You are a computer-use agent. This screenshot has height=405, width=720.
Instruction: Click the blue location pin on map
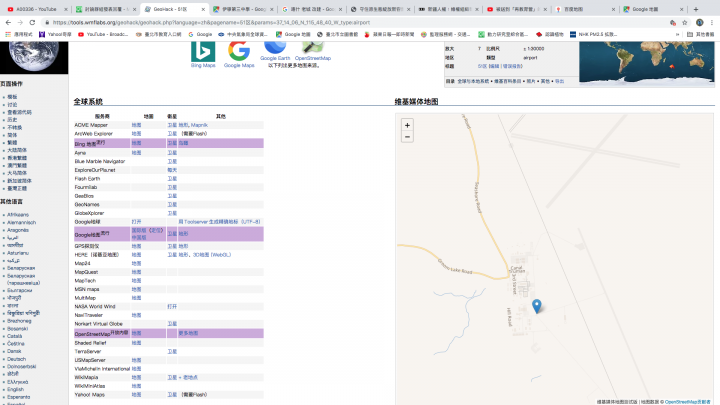(x=536, y=306)
